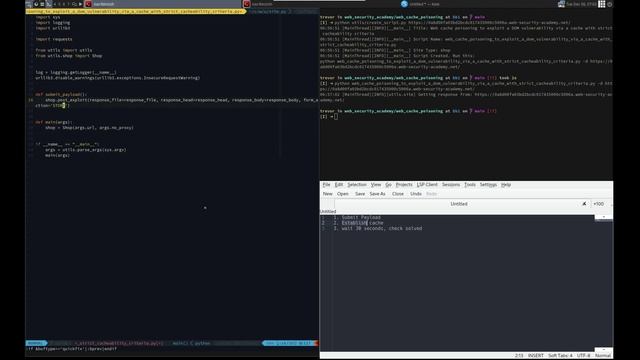Open the Sessions menu in Kate
This screenshot has height=360, width=640.
point(451,185)
